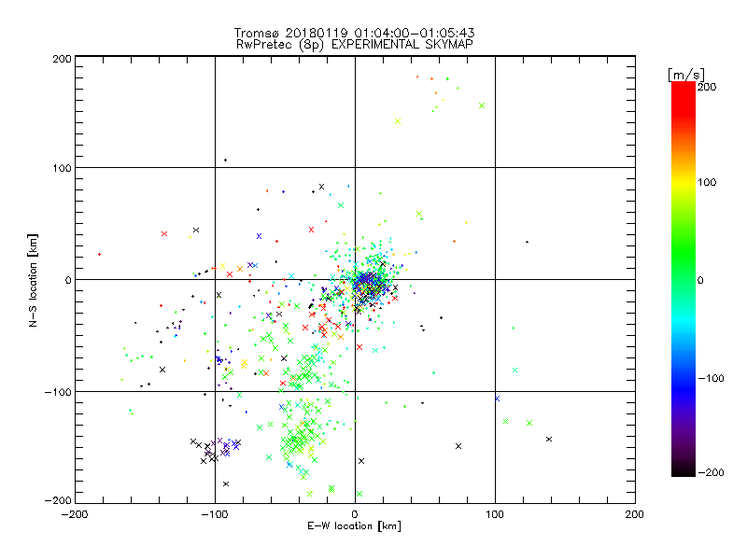
Task: Click the 'E-W location [km]' axis label
Action: [x=354, y=525]
